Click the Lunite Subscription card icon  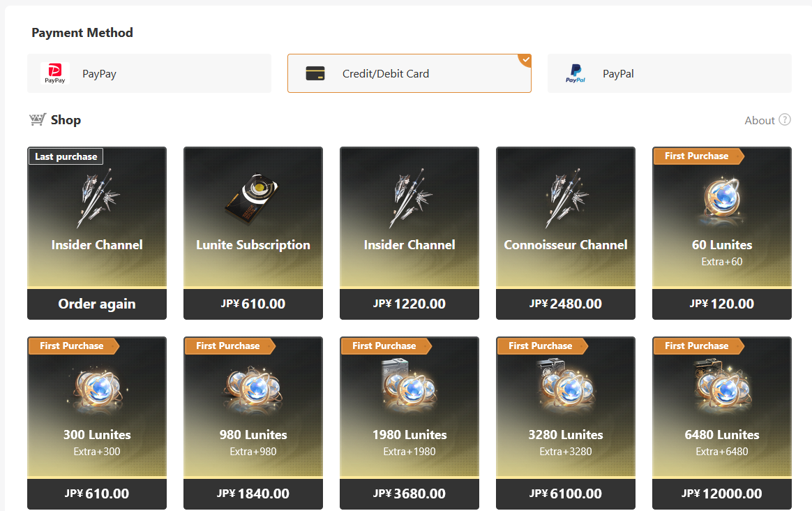point(253,199)
